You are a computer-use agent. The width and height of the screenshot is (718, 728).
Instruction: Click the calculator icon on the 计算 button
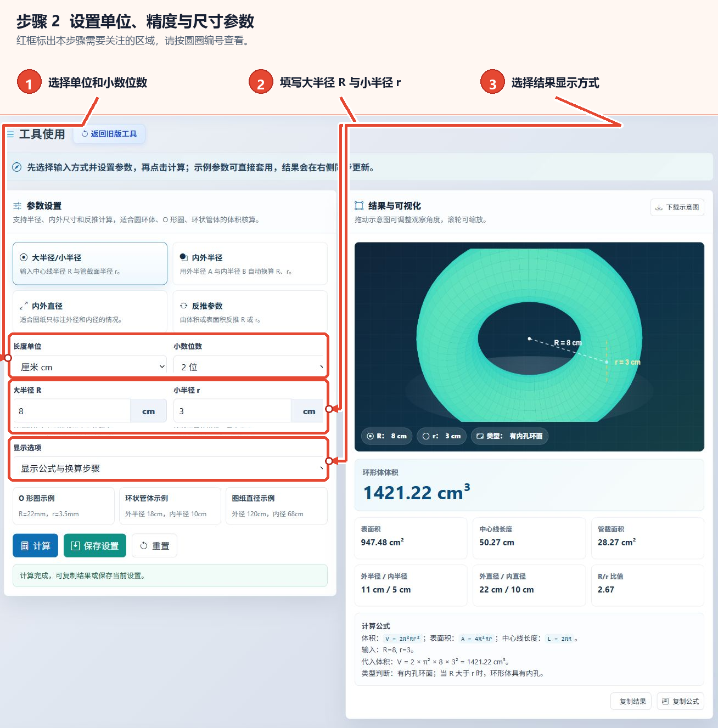pos(25,546)
